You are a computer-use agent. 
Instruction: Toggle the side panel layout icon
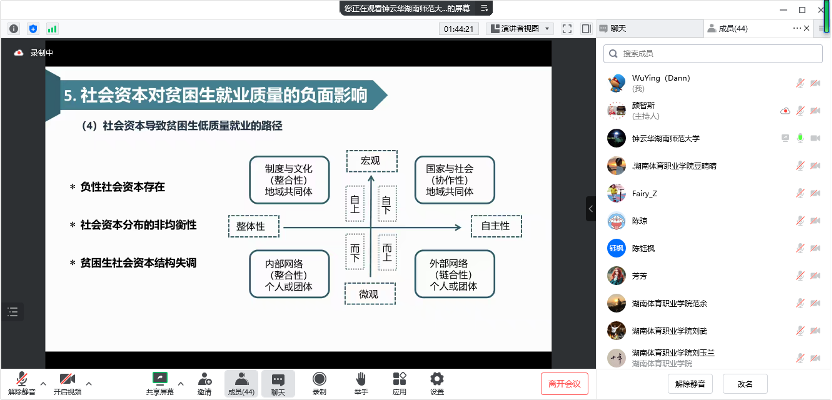click(x=586, y=29)
